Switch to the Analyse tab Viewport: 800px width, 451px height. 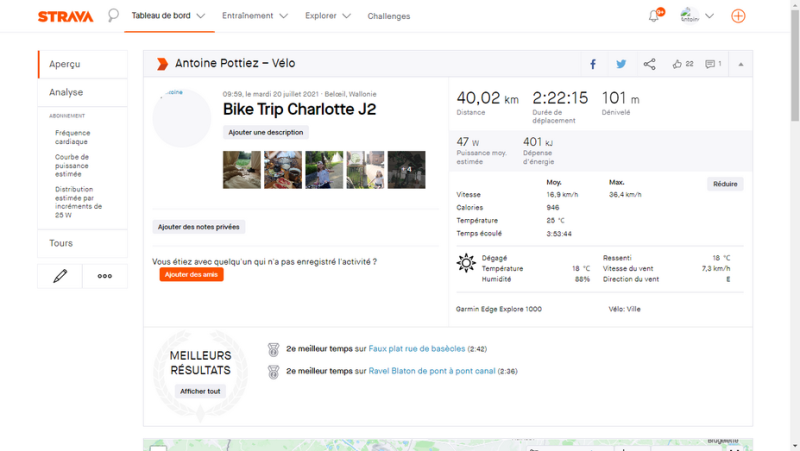coord(66,92)
